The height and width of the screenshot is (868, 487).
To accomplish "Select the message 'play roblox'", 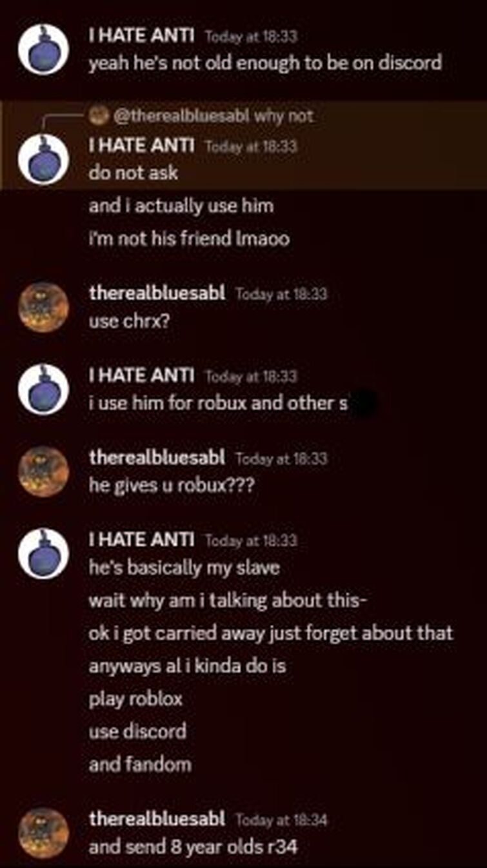I will point(135,699).
